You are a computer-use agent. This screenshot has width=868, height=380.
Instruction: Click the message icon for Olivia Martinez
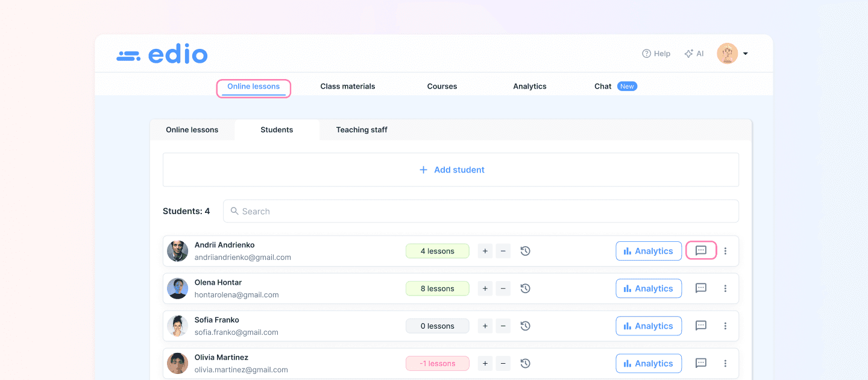701,363
